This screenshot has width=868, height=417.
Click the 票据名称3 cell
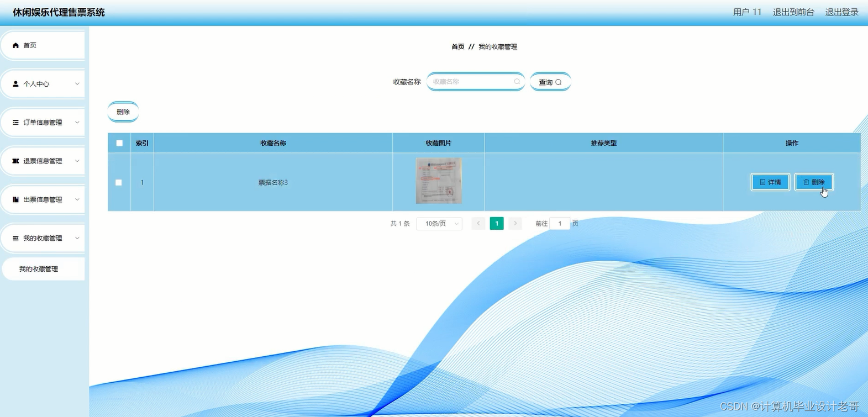273,182
